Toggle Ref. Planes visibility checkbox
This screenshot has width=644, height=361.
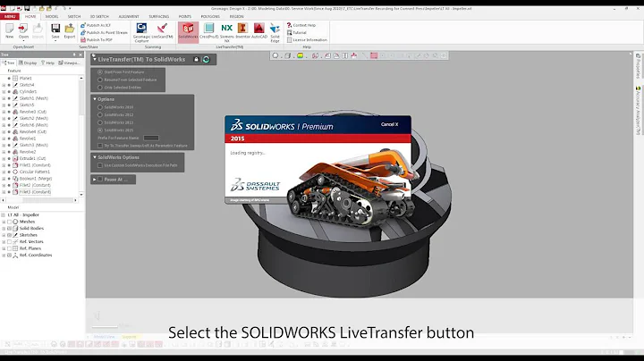(x=9, y=248)
